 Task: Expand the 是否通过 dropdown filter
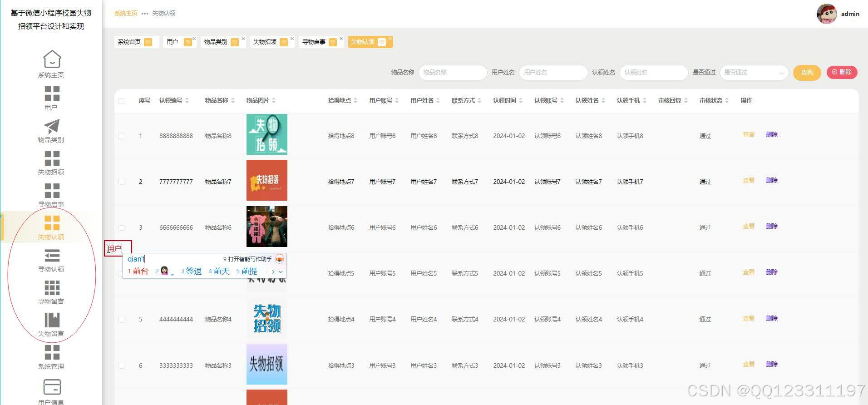click(754, 72)
